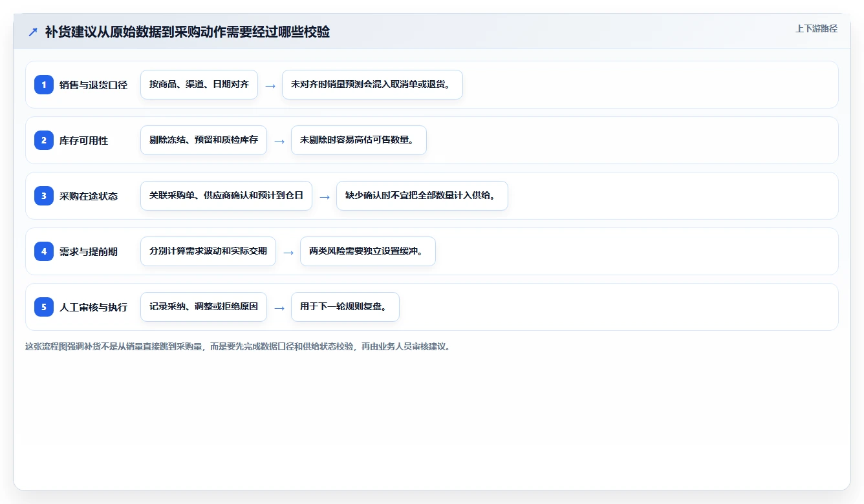Click the arrow icon beside the title
The image size is (864, 504).
tap(32, 32)
